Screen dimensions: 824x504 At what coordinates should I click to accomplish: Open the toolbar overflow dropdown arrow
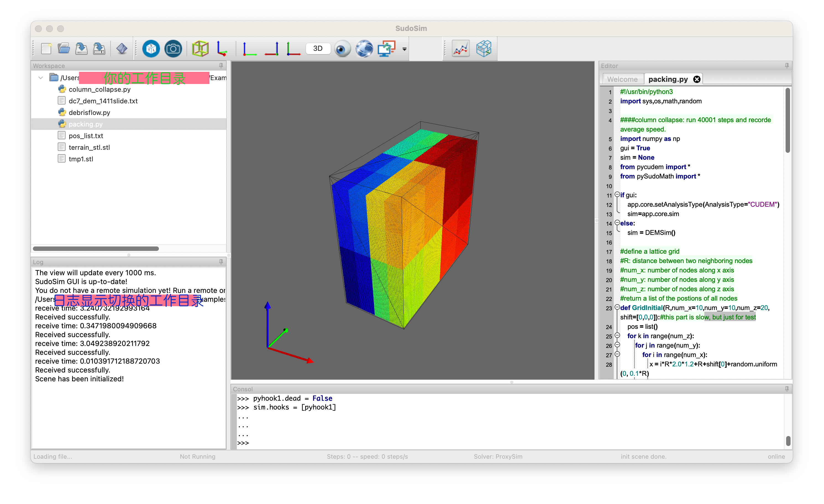click(x=404, y=49)
